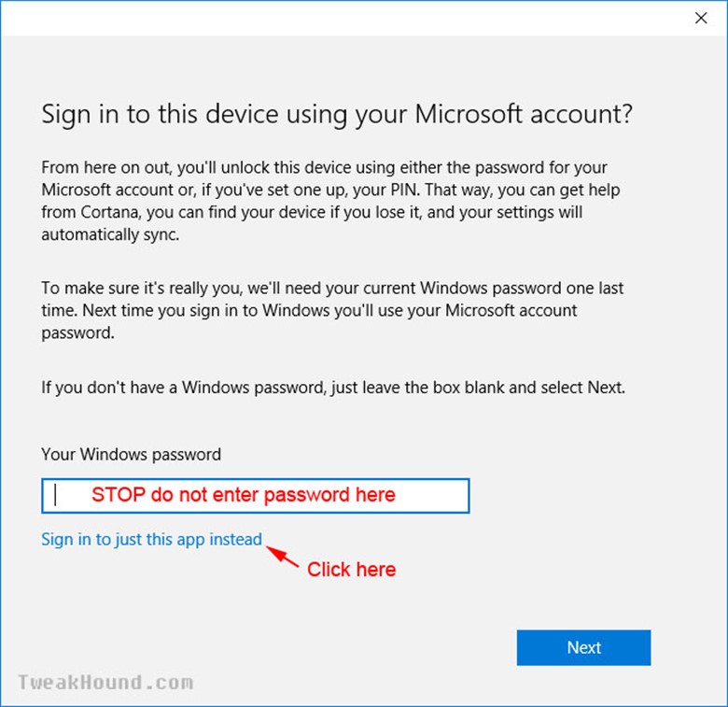728x707 pixels.
Task: Click the TweakHound.com watermark
Action: click(105, 683)
